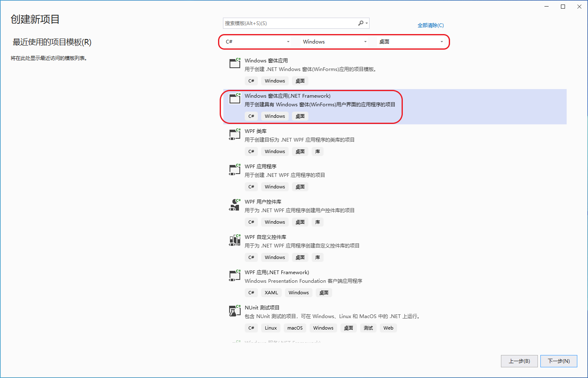Choose the WPF 自定义控件库 icon
The height and width of the screenshot is (378, 588).
[235, 240]
